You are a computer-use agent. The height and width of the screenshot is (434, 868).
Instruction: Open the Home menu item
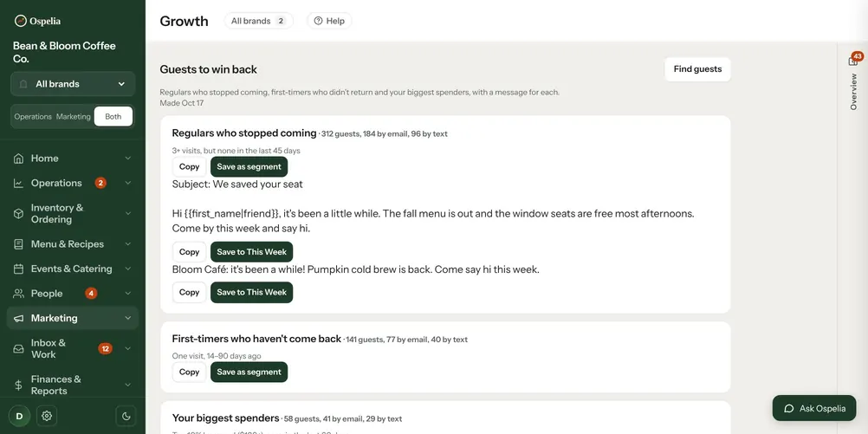click(x=73, y=159)
